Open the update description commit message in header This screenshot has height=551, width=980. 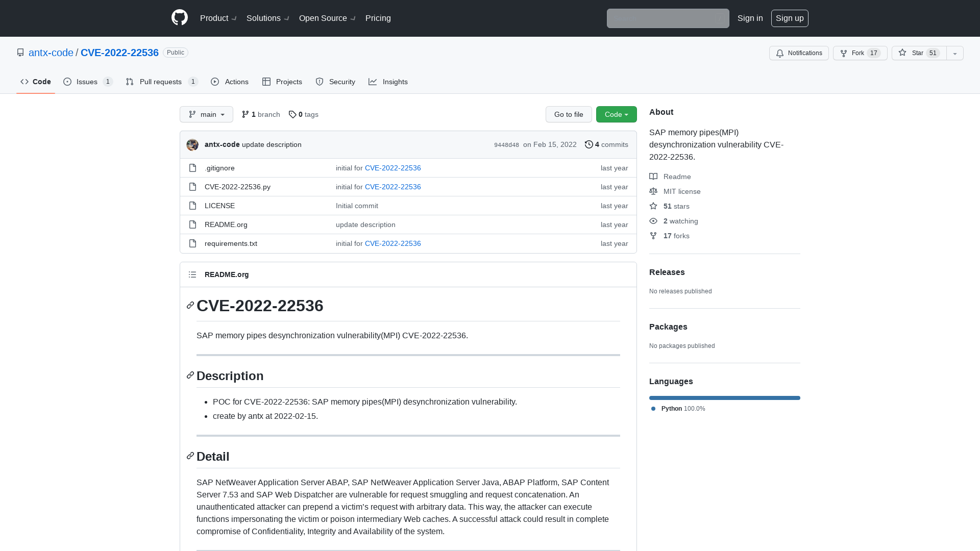tap(272, 144)
